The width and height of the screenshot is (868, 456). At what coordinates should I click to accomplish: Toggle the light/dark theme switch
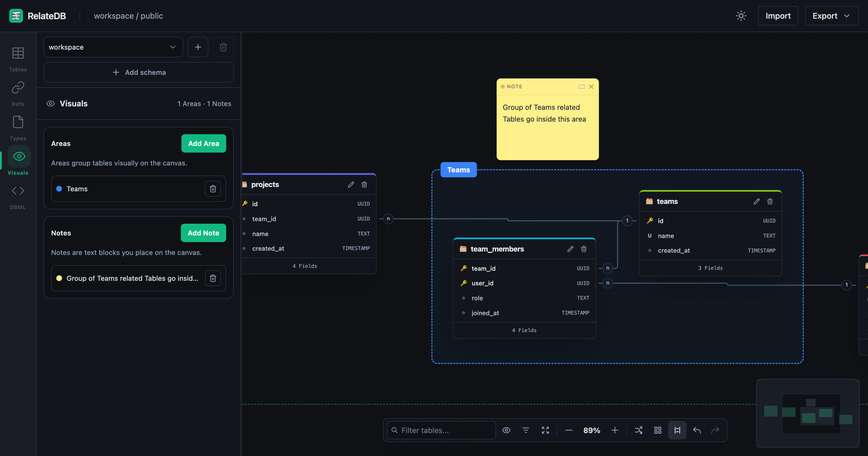click(x=741, y=15)
